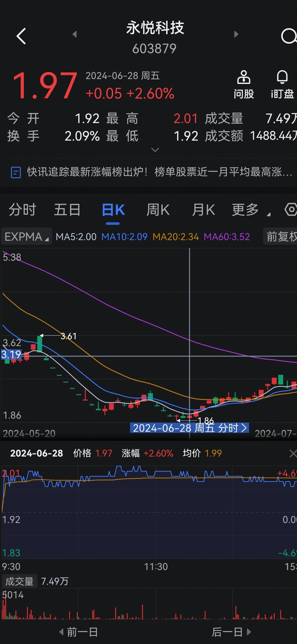Open the 快讯追踪 news headline
The image size is (297, 644).
coord(159,172)
